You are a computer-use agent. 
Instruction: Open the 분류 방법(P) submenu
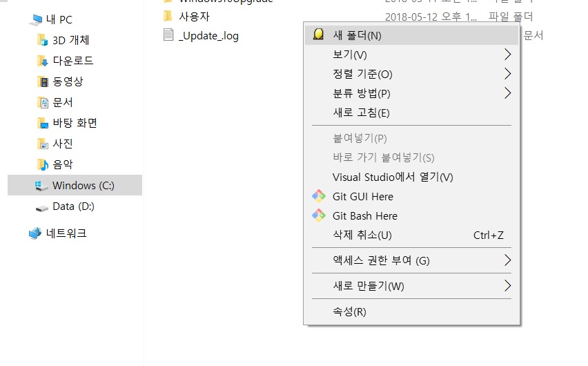coord(411,93)
